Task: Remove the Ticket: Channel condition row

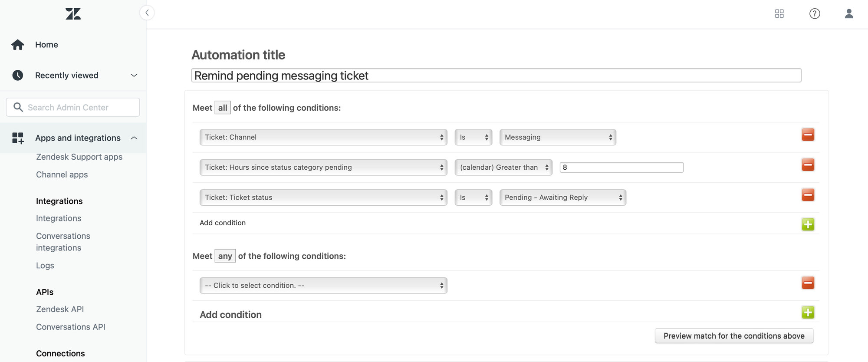Action: (x=808, y=135)
